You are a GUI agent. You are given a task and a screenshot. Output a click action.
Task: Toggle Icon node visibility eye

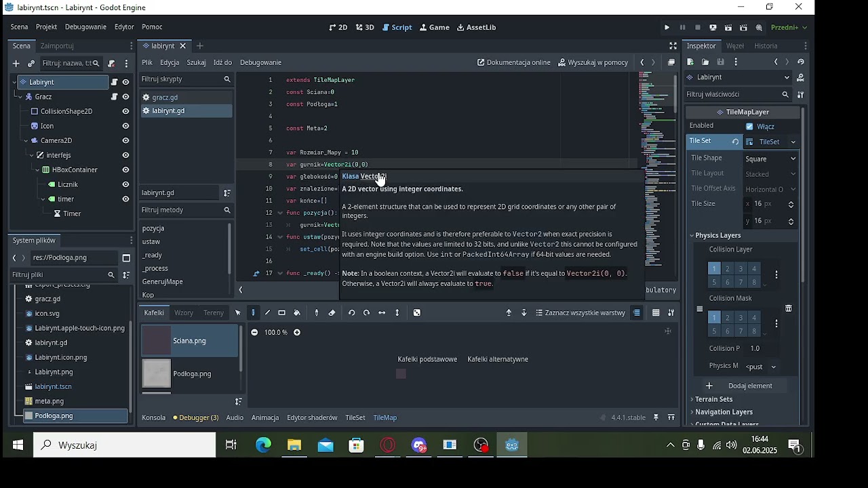click(x=125, y=126)
